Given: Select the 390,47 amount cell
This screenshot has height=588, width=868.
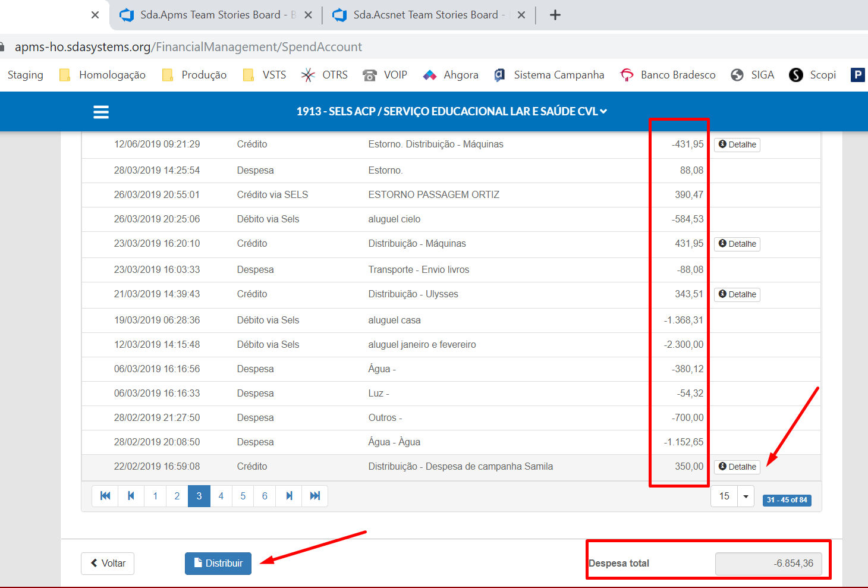Looking at the screenshot, I should pos(689,194).
